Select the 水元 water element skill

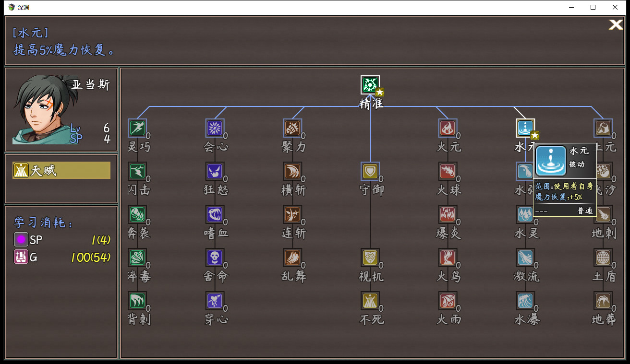click(525, 128)
